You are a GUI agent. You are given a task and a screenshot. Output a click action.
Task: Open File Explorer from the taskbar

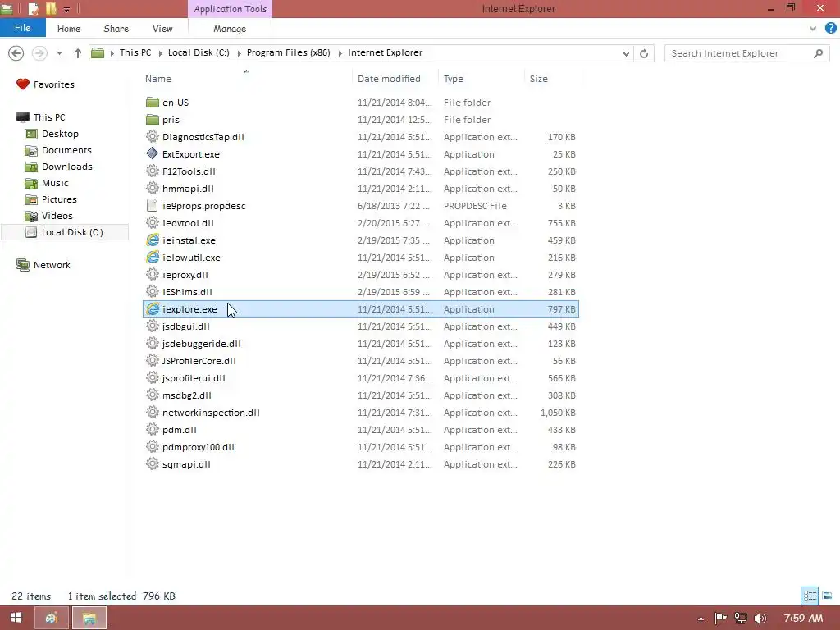pos(89,619)
